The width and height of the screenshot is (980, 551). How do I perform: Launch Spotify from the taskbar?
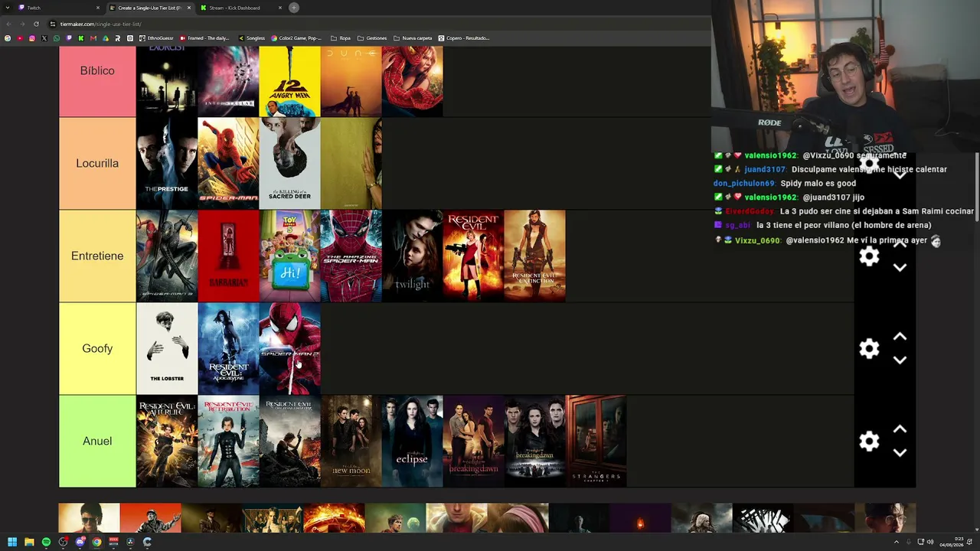[46, 542]
